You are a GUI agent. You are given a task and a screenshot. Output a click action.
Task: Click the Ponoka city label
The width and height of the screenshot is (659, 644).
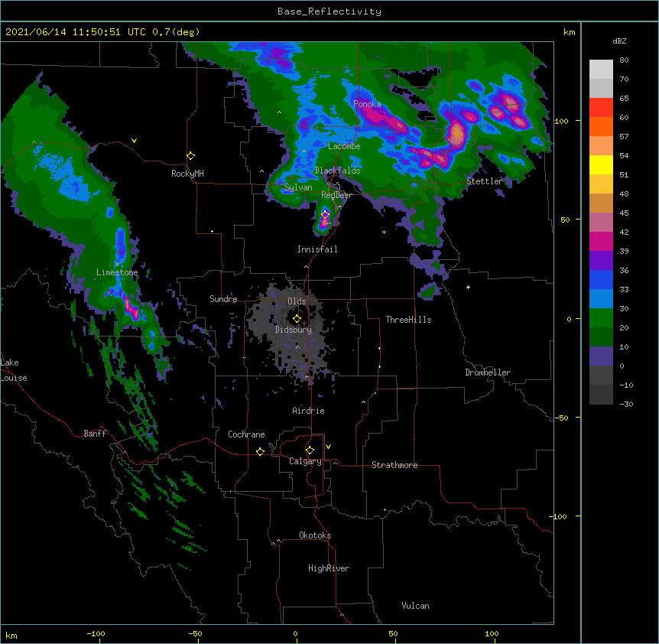click(x=367, y=104)
